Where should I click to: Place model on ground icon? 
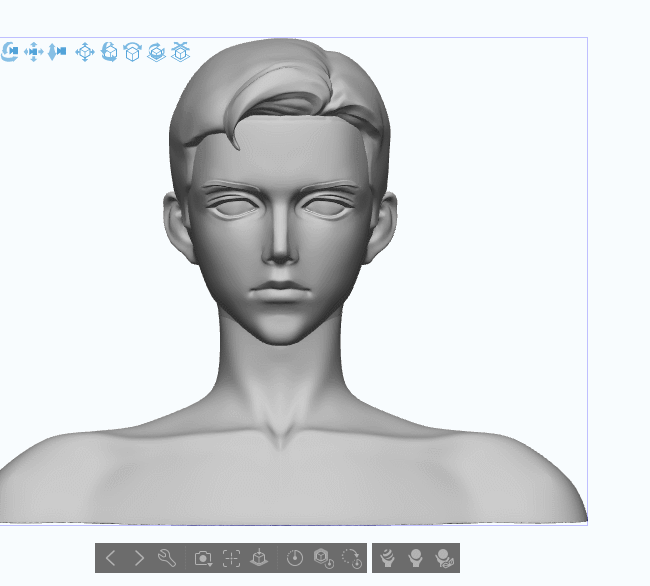(259, 558)
